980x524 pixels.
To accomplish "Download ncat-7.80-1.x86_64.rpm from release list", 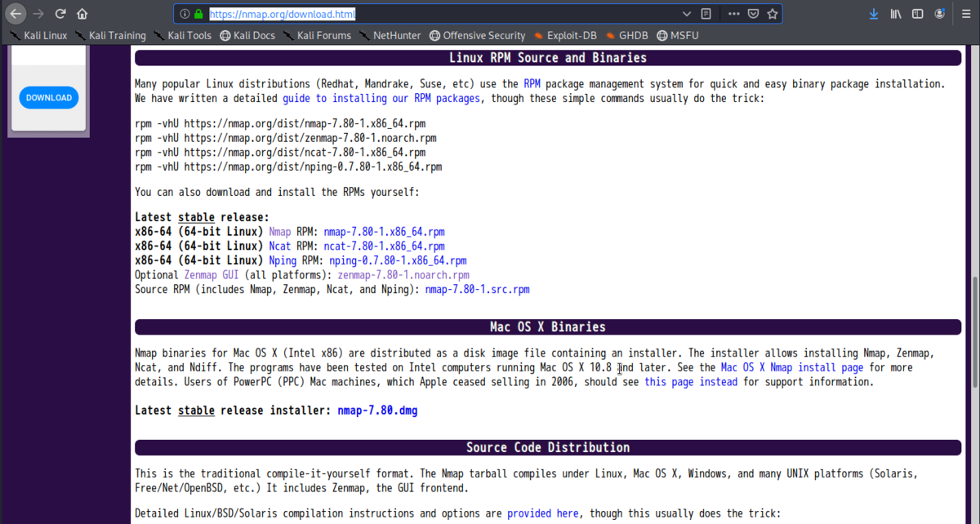I will click(x=384, y=246).
